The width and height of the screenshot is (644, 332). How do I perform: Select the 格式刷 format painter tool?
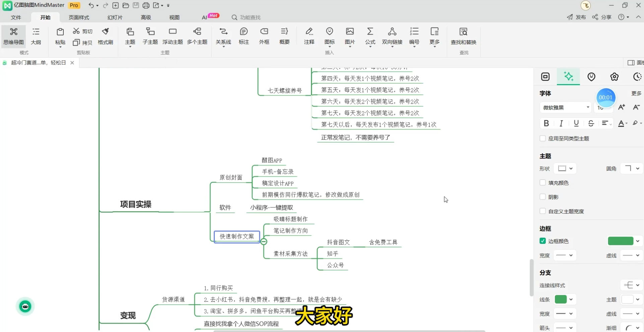pyautogui.click(x=105, y=36)
